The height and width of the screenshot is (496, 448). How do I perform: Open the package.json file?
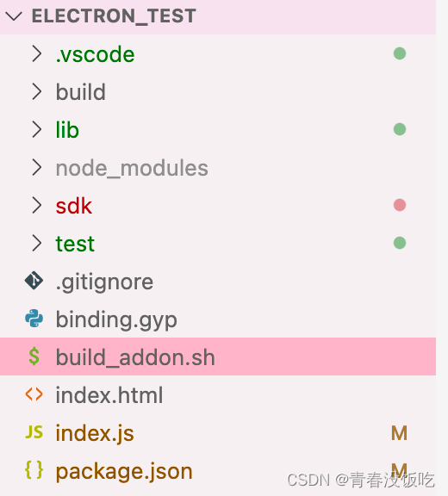(124, 471)
